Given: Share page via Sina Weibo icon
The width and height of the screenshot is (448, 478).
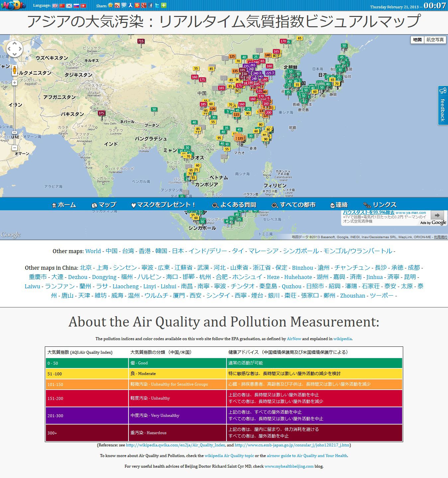Looking at the screenshot, I should click(117, 5).
